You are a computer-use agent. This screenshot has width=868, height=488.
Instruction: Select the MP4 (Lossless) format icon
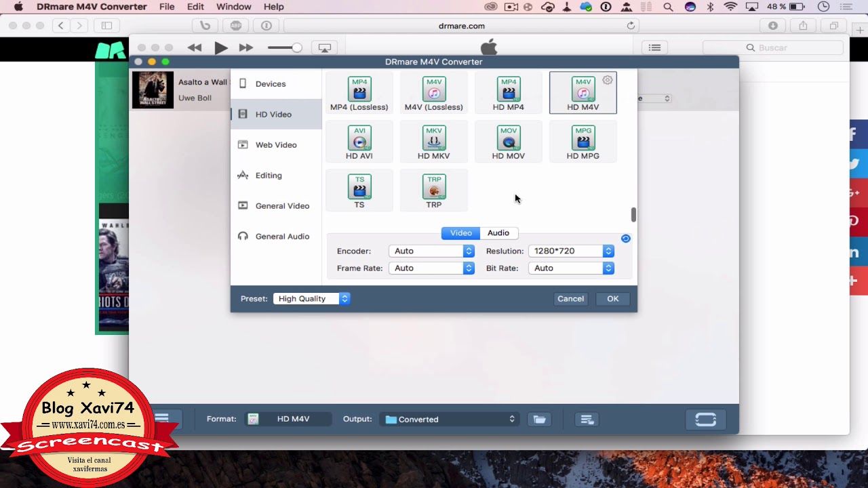tap(359, 94)
